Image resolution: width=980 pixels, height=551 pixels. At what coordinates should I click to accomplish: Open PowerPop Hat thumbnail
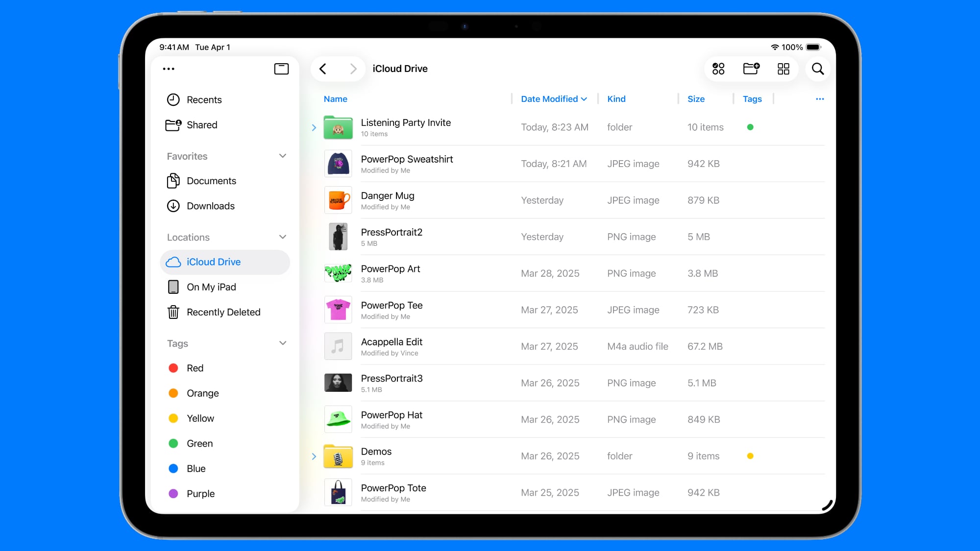pos(338,419)
